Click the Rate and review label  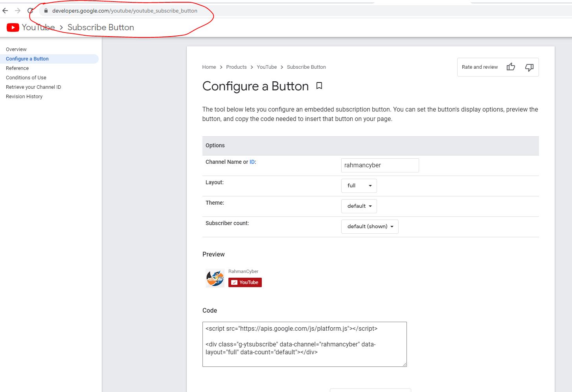pyautogui.click(x=480, y=67)
